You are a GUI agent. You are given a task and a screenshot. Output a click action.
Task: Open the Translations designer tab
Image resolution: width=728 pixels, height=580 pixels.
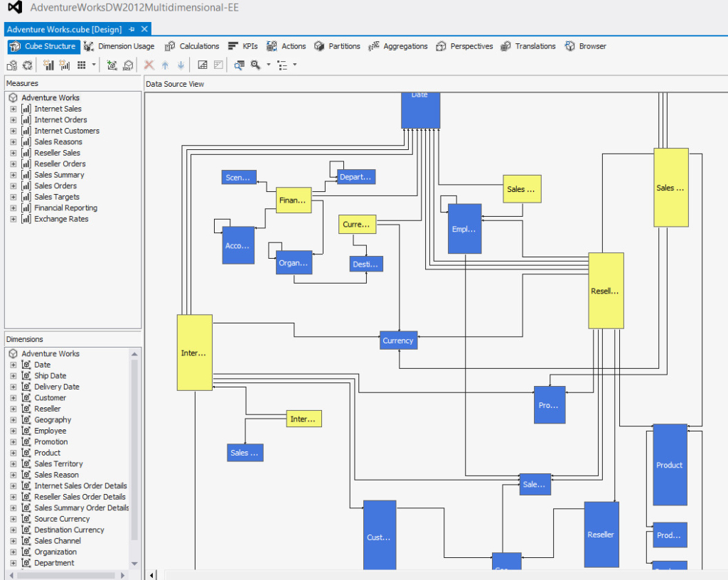(528, 46)
